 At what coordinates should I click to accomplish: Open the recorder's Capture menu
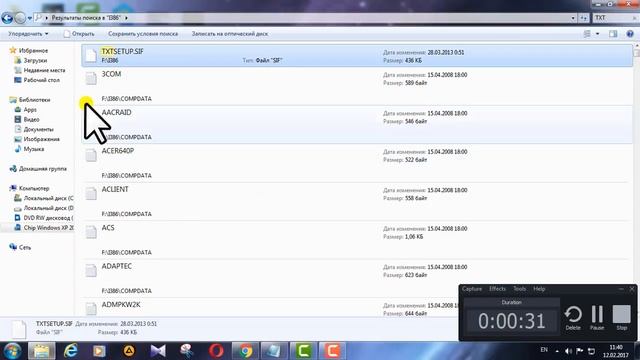tap(472, 289)
